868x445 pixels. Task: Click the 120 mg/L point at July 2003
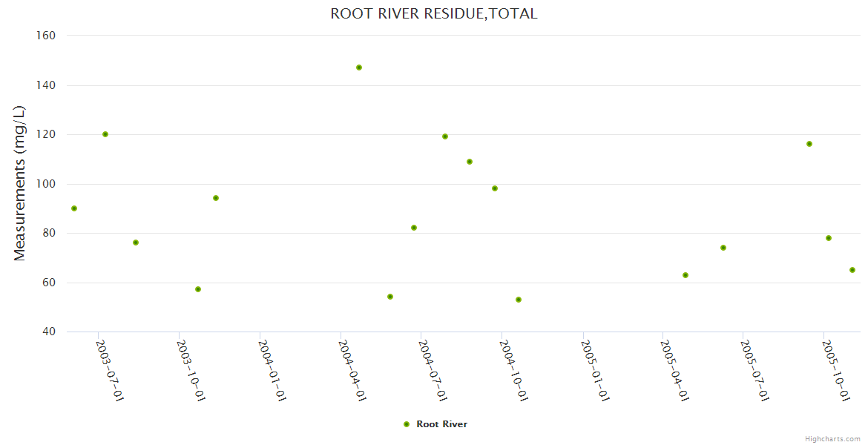point(105,134)
